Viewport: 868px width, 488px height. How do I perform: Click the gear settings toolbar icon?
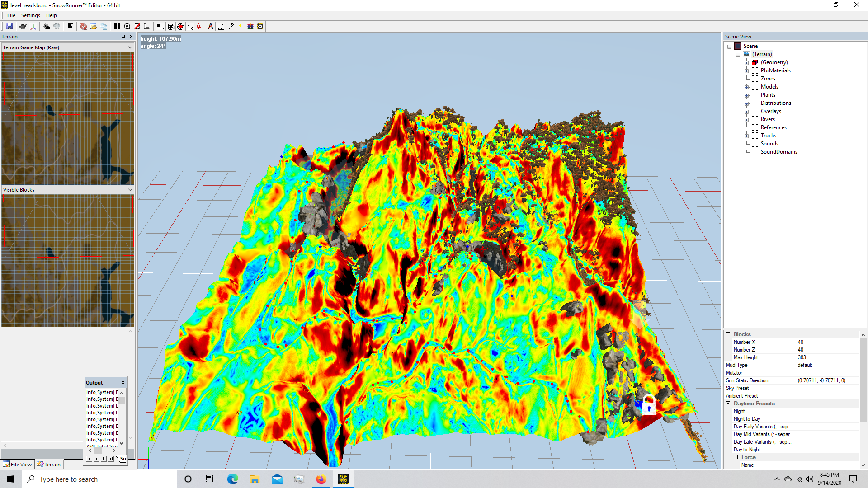[260, 27]
